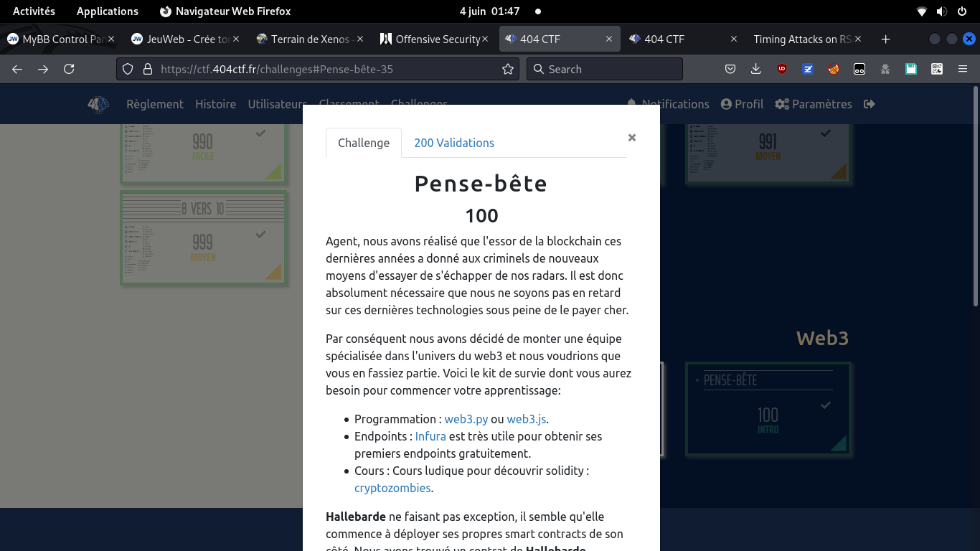The height and width of the screenshot is (551, 980).
Task: Go forward with the browser forward arrow
Action: (43, 69)
